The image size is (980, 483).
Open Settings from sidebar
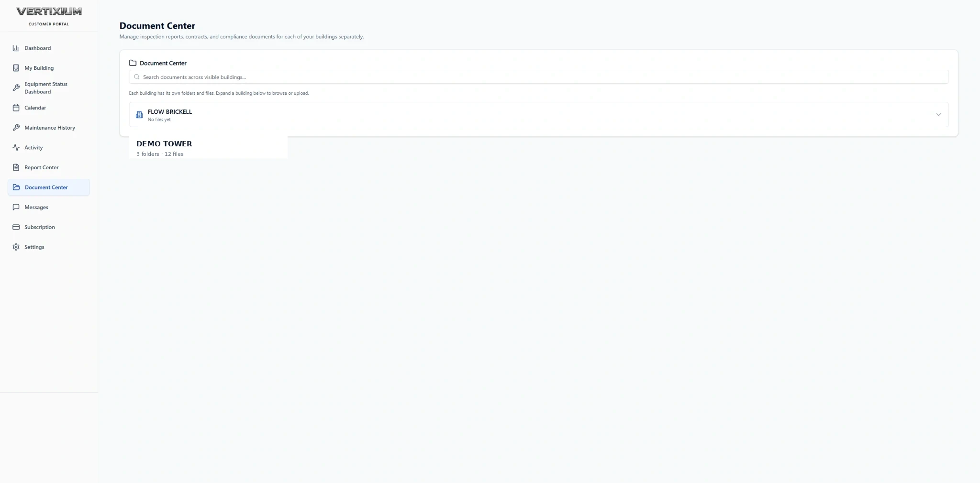point(49,247)
